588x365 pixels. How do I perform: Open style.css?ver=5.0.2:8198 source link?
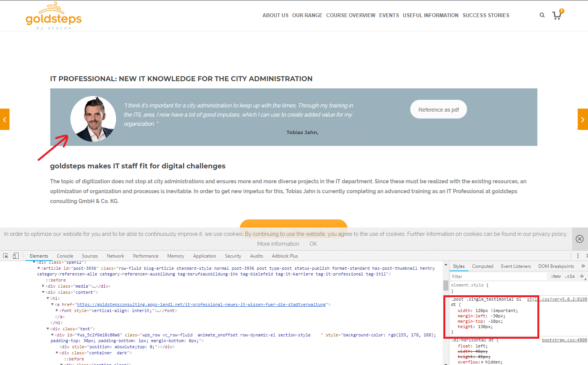[557, 299]
